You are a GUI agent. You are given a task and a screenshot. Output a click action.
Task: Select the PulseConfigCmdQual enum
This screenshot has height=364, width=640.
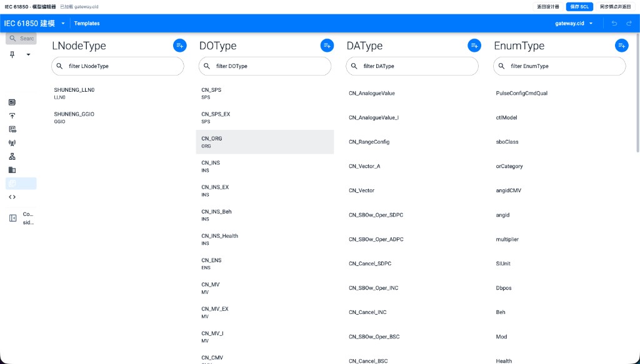coord(559,94)
